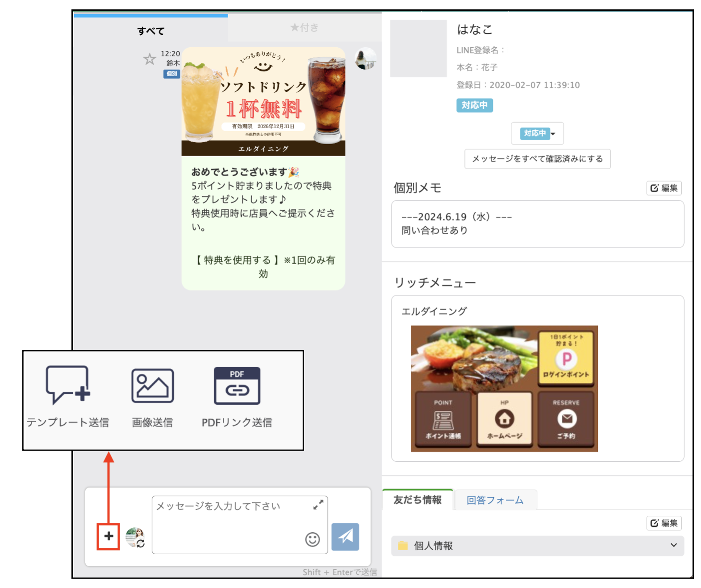Viewport: 701px width, 588px height.
Task: Click the sender avatar beside coupon
Action: 366,58
